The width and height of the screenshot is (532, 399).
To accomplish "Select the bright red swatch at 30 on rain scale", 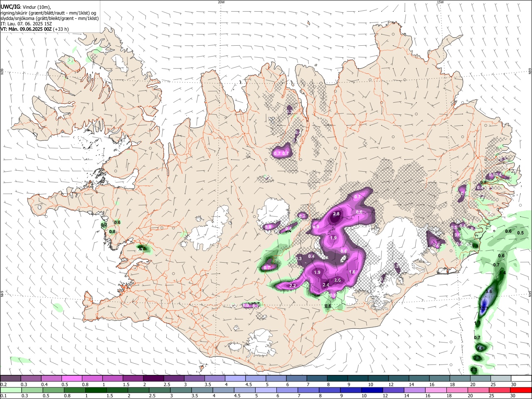I will [521, 390].
